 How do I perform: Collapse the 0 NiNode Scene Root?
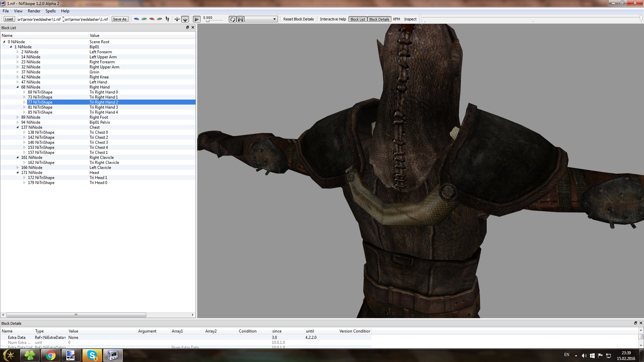(4, 42)
